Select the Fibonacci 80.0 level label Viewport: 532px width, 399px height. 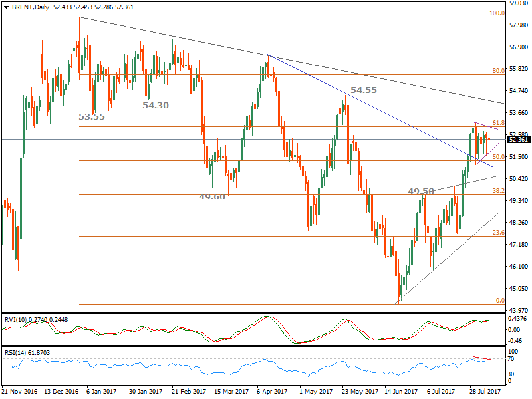(x=498, y=71)
